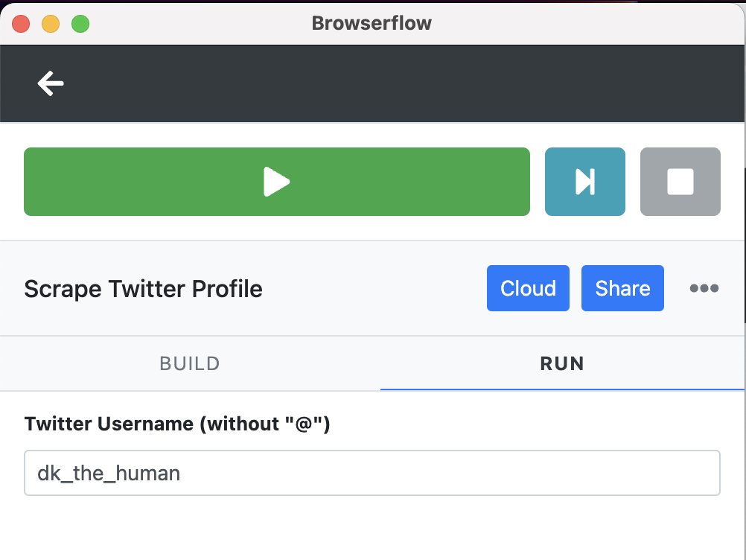Screen dimensions: 746x560
Task: Click the Twitter Username field label
Action: (x=177, y=424)
